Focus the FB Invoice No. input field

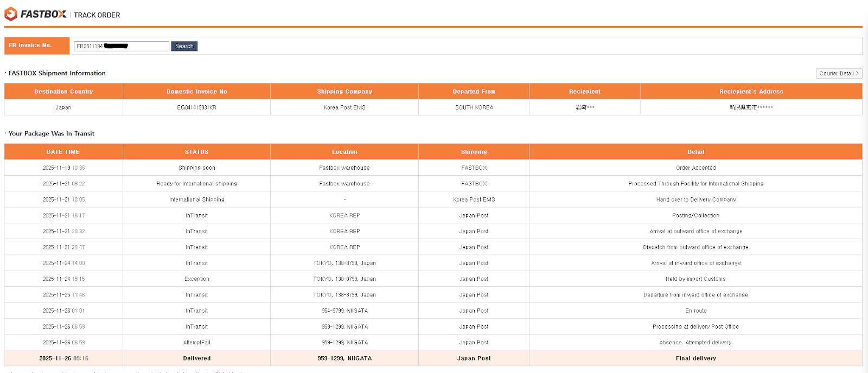[122, 46]
